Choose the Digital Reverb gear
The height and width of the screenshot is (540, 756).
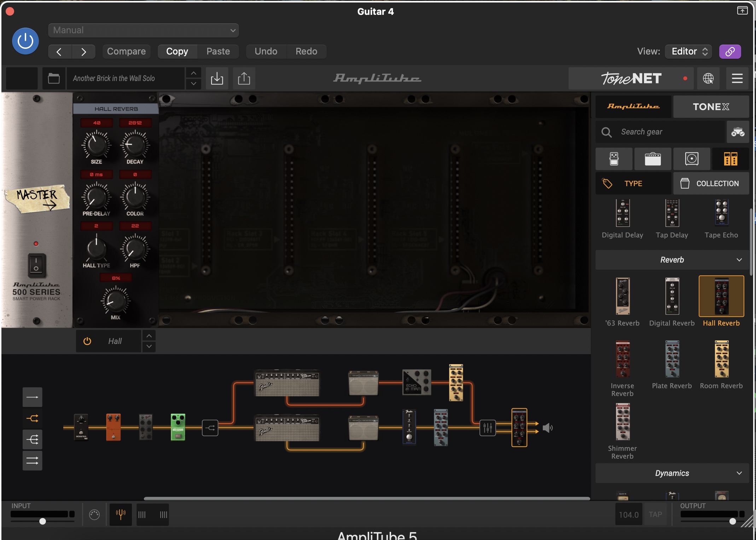[672, 296]
